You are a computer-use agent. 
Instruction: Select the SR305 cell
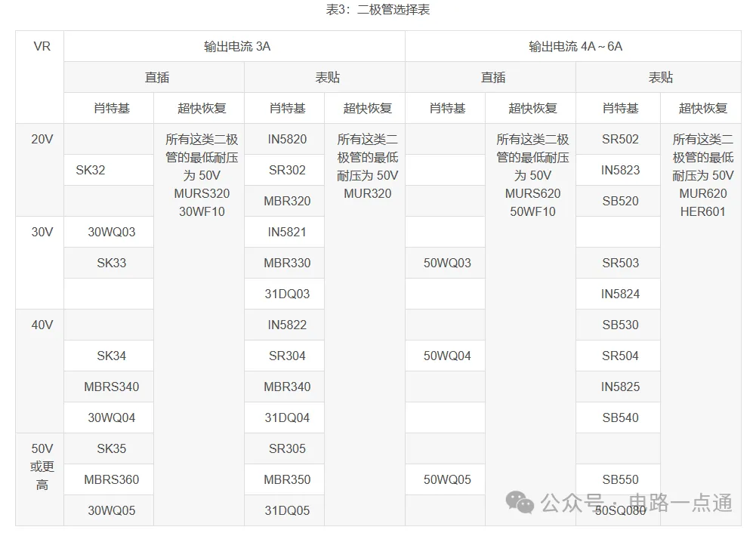285,448
